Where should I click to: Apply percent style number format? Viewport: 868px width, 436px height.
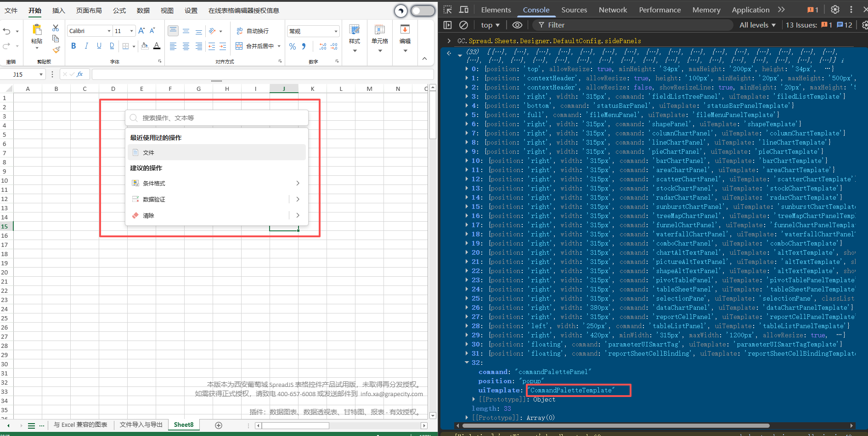tap(293, 46)
